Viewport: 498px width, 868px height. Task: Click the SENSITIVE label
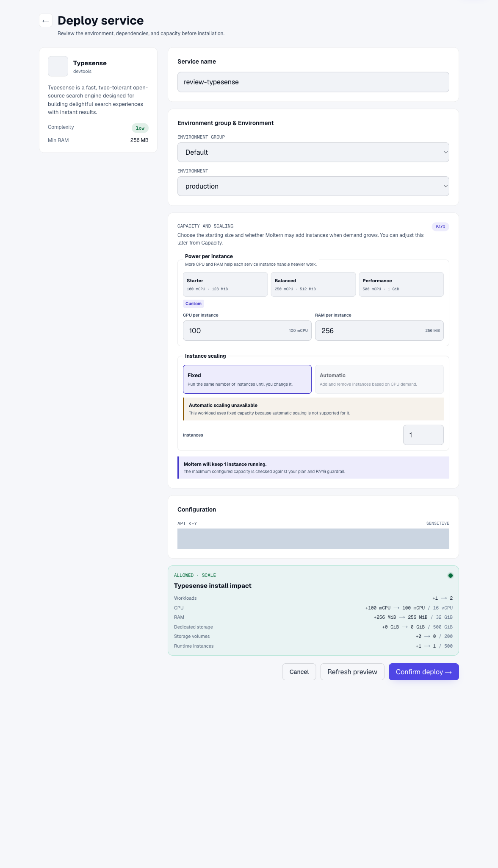click(x=438, y=523)
